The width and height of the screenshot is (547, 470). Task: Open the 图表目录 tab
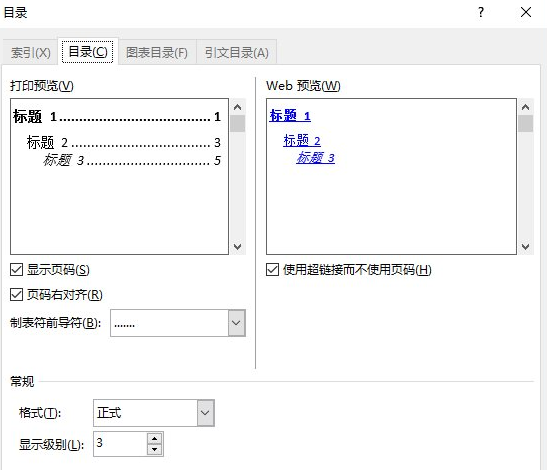coord(157,53)
